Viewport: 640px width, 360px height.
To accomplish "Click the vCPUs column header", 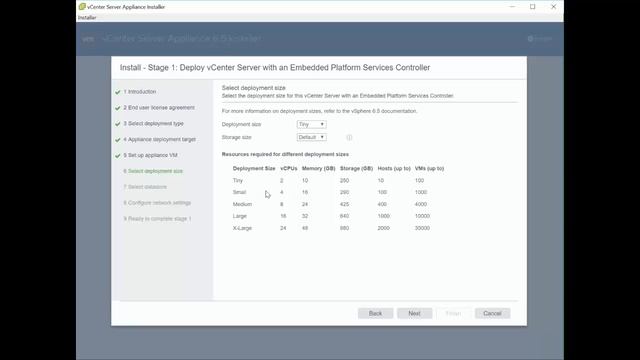I will point(289,168).
